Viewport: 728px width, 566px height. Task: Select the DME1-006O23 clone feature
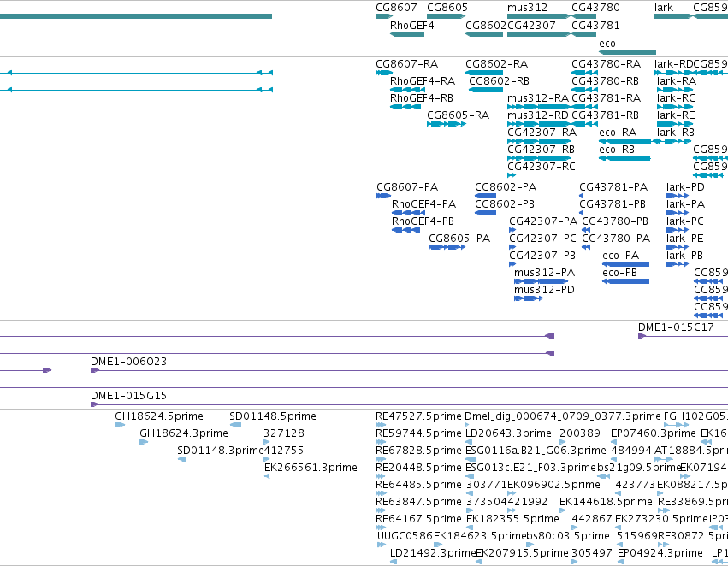click(409, 370)
